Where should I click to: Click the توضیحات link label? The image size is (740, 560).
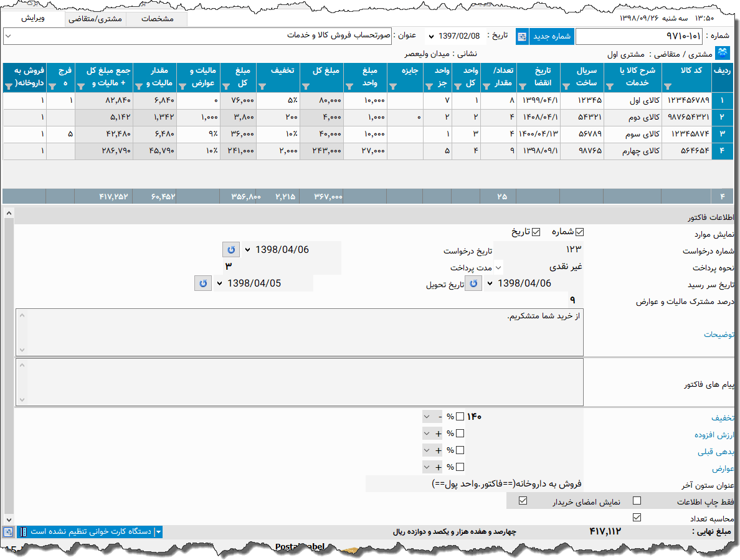point(719,335)
